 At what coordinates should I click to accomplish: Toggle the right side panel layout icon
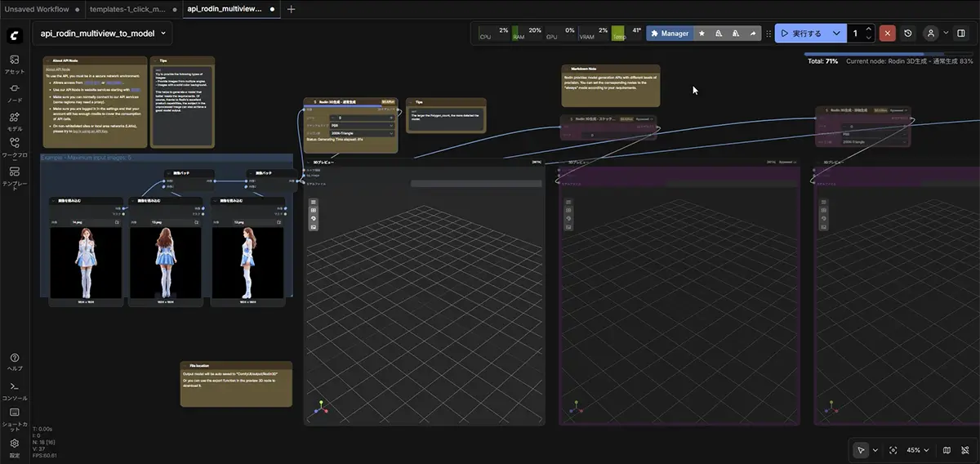pyautogui.click(x=961, y=33)
